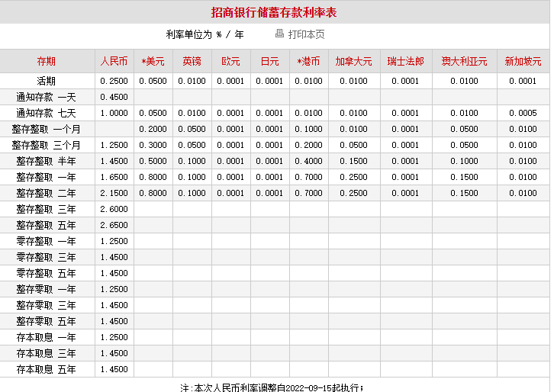Select the 澳大利亚元 column header
The height and width of the screenshot is (392, 554).
(x=464, y=61)
